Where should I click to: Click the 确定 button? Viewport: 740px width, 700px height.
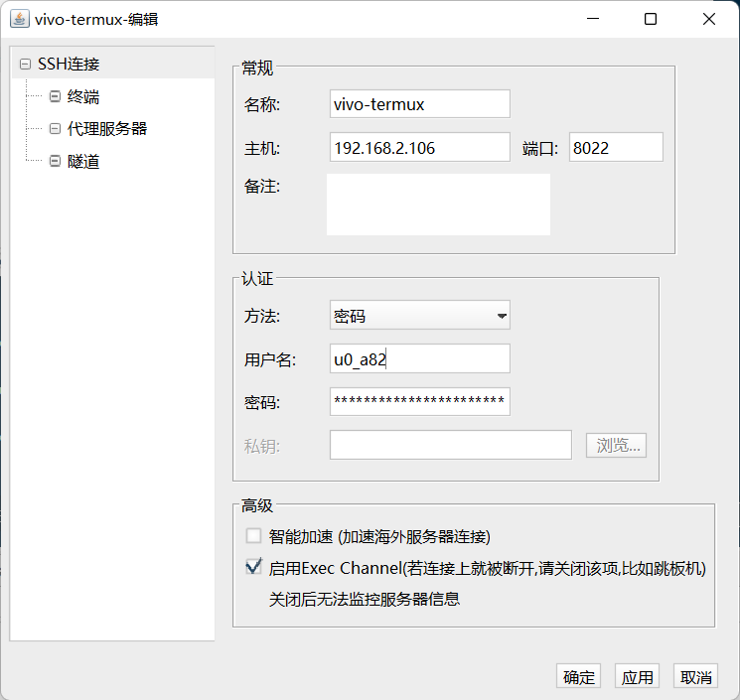pyautogui.click(x=578, y=677)
